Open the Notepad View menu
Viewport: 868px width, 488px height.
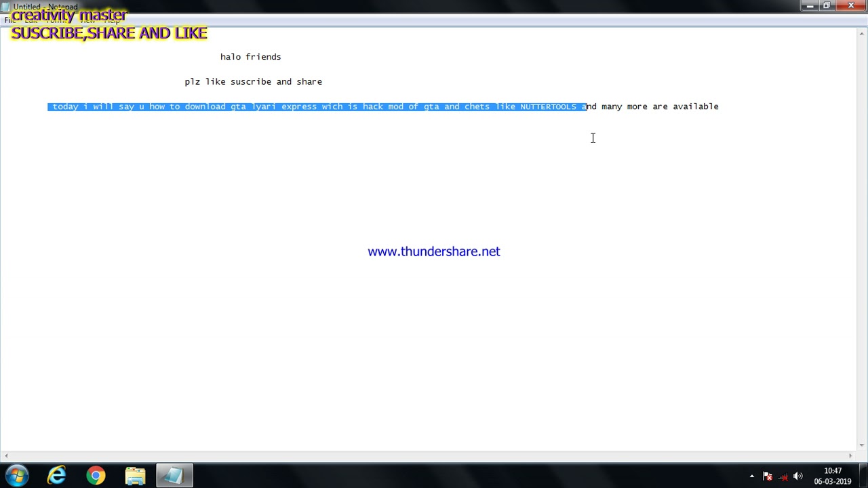tap(87, 20)
